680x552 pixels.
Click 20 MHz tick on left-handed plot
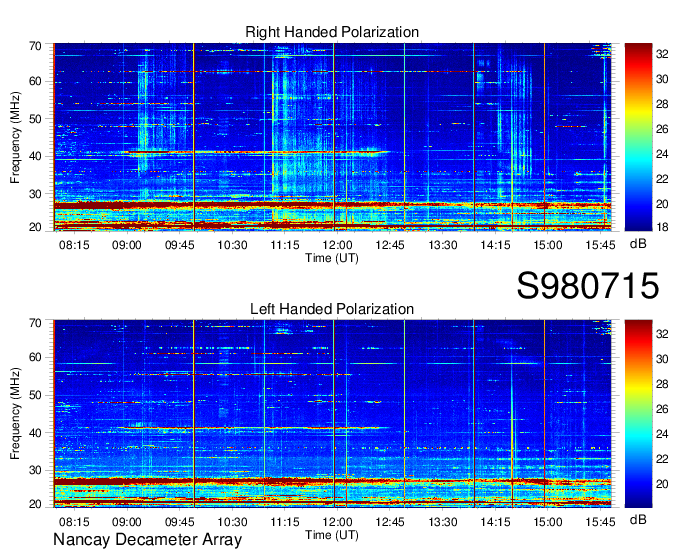35,504
